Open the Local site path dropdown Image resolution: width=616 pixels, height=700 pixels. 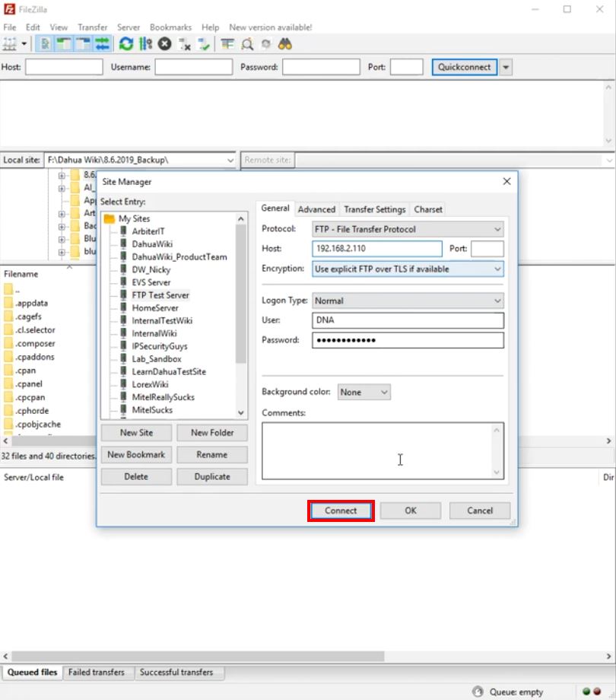230,160
